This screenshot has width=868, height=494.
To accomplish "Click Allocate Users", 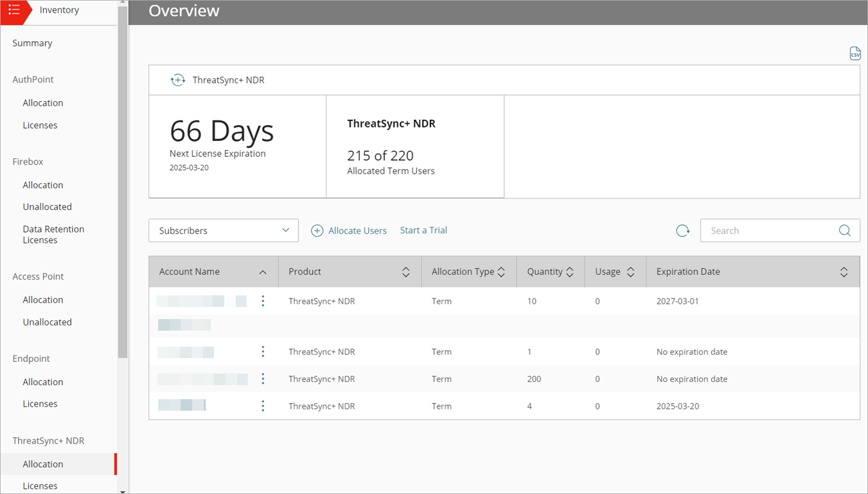I will 357,230.
